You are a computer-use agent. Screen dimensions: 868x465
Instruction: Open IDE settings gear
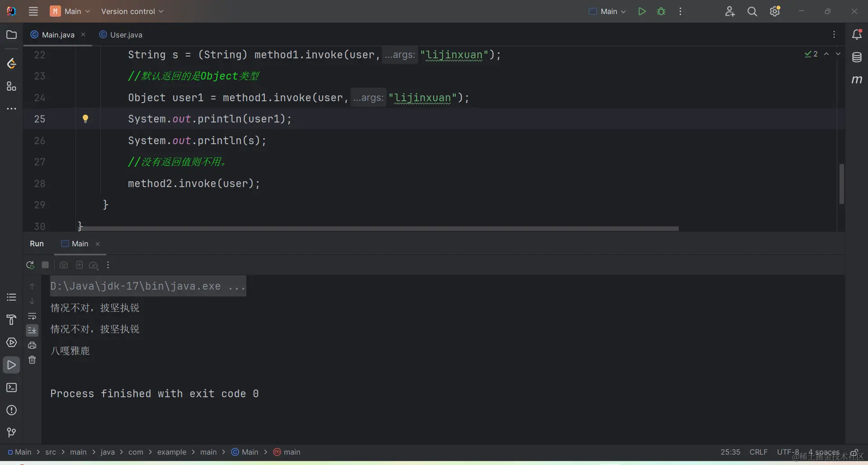coord(775,11)
